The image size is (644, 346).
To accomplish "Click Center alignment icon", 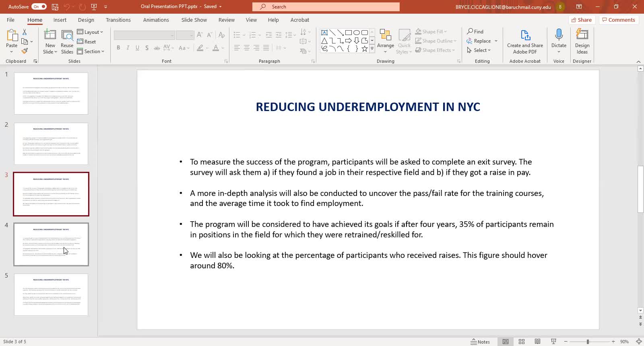I will pyautogui.click(x=247, y=48).
